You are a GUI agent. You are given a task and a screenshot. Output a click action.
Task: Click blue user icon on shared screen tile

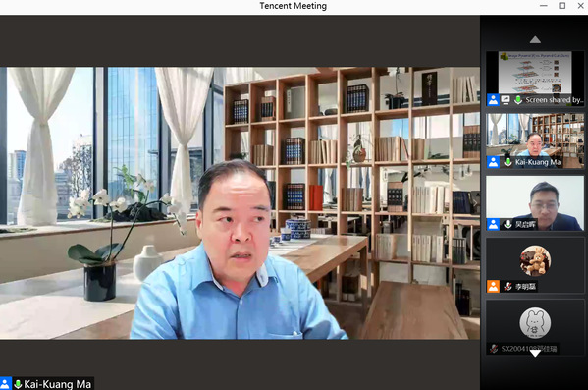493,100
